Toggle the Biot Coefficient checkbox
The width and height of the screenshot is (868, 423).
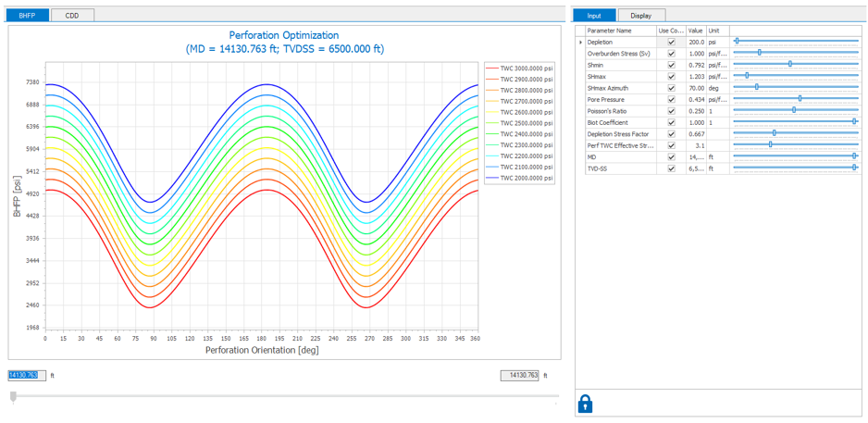pos(671,122)
